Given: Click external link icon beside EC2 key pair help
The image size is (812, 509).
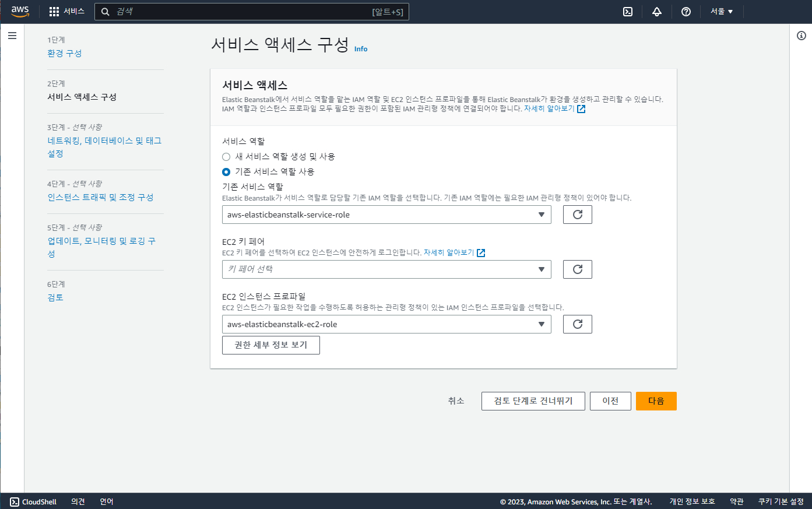Looking at the screenshot, I should [x=481, y=253].
